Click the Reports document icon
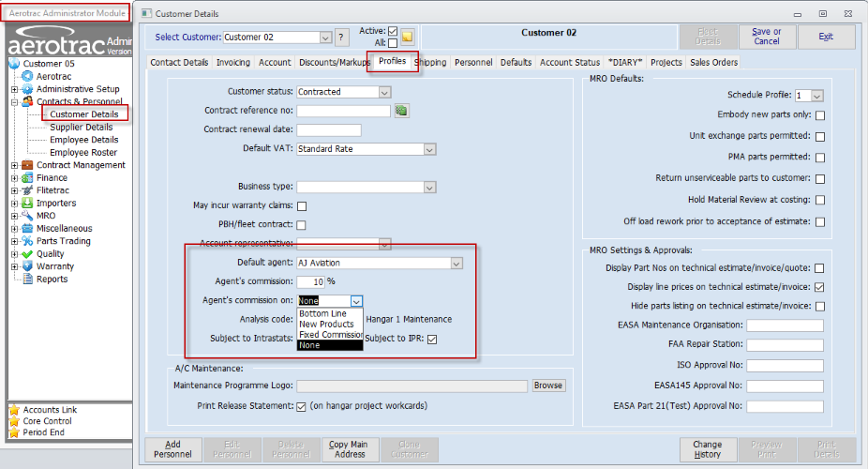 27,280
